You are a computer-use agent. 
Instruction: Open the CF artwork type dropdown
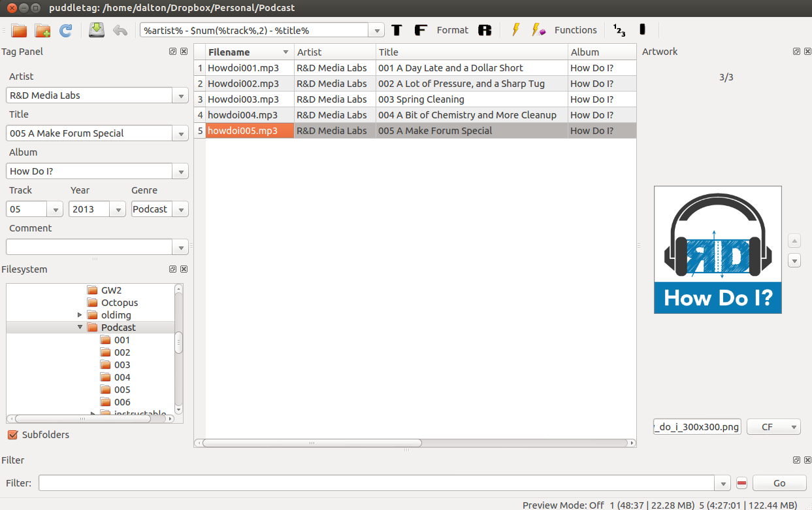pos(773,427)
